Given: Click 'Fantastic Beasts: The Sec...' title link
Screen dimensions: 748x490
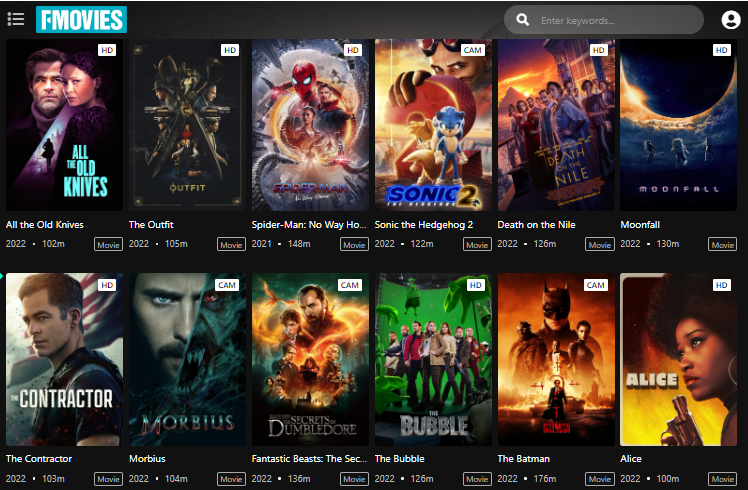Looking at the screenshot, I should pyautogui.click(x=309, y=459).
